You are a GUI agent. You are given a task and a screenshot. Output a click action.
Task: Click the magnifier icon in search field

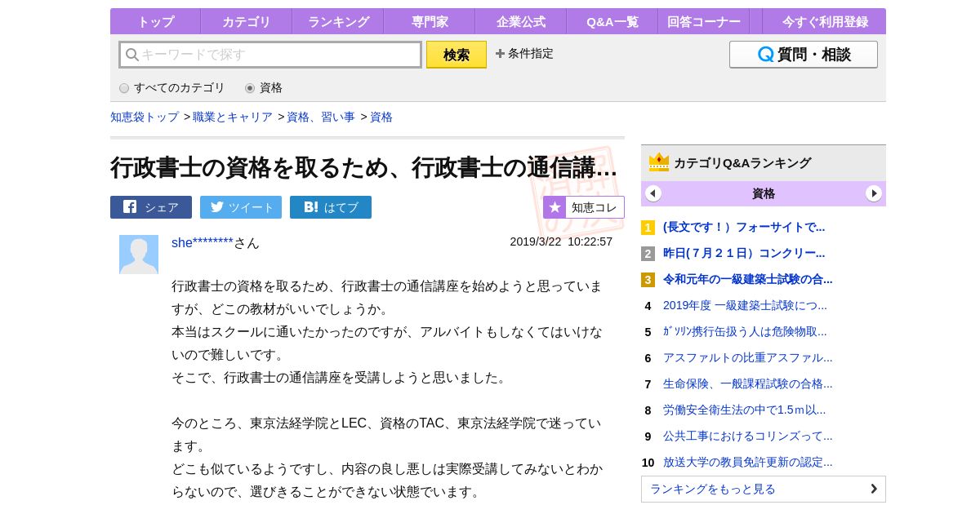(132, 55)
